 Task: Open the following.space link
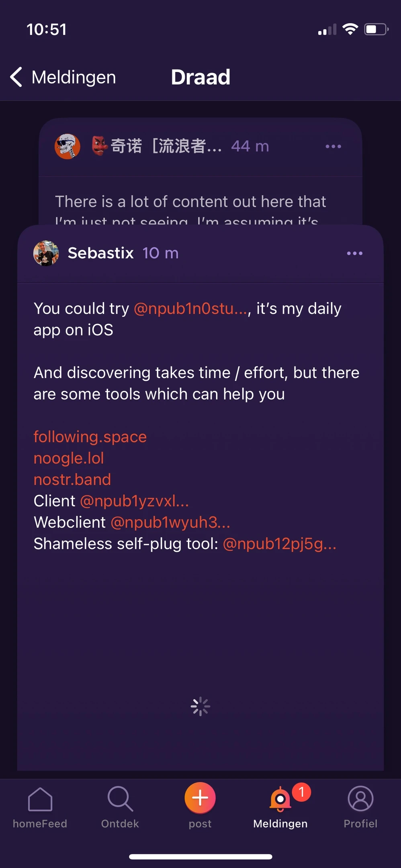pos(90,437)
